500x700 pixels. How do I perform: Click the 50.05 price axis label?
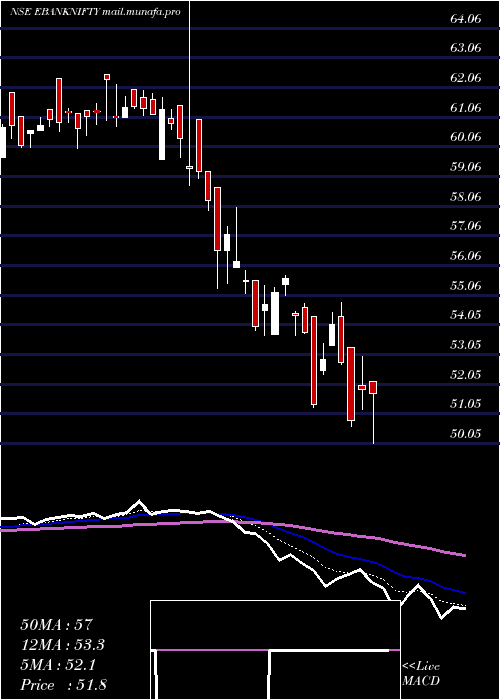pos(467,433)
